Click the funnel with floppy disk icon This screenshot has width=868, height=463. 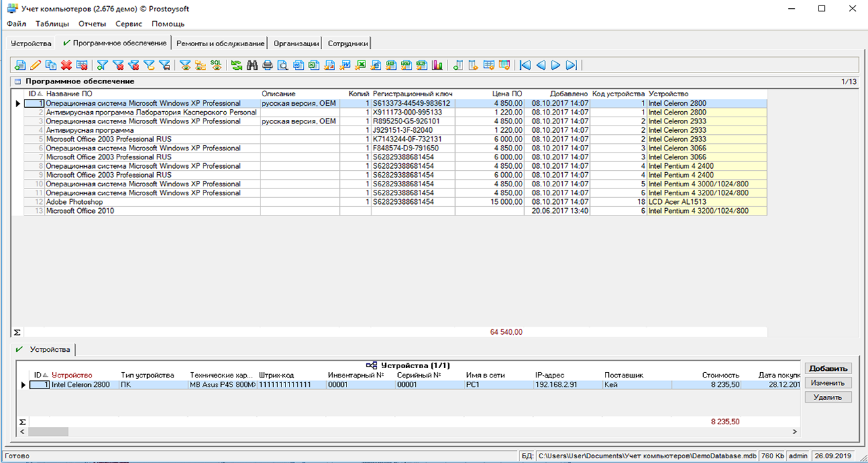tap(165, 65)
